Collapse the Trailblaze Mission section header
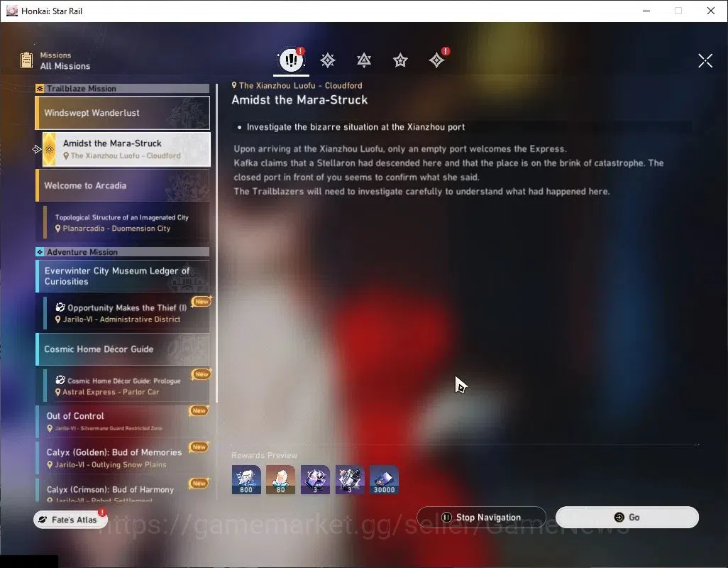The width and height of the screenshot is (728, 568). (x=123, y=88)
